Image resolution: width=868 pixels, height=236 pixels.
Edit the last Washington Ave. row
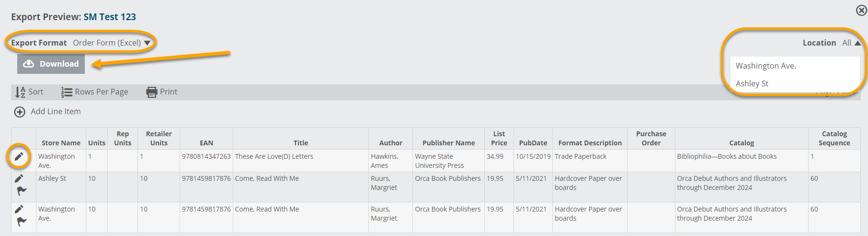point(19,210)
